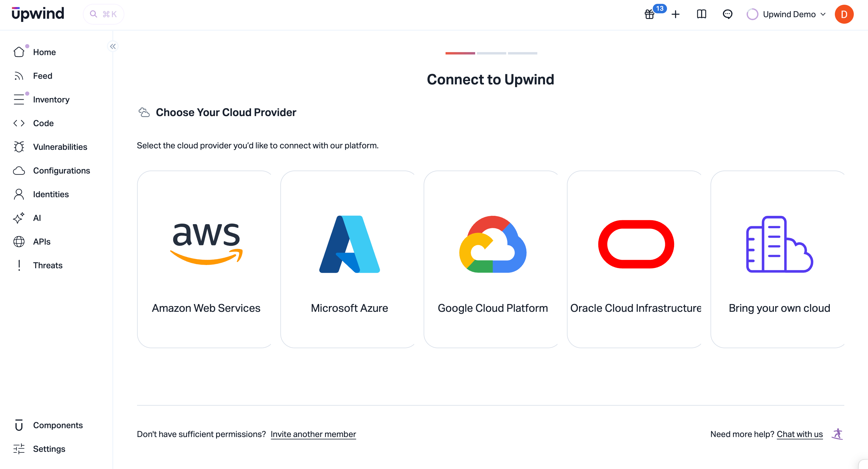Open the gift what's new icon
Viewport: 868px width, 469px height.
pyautogui.click(x=649, y=15)
